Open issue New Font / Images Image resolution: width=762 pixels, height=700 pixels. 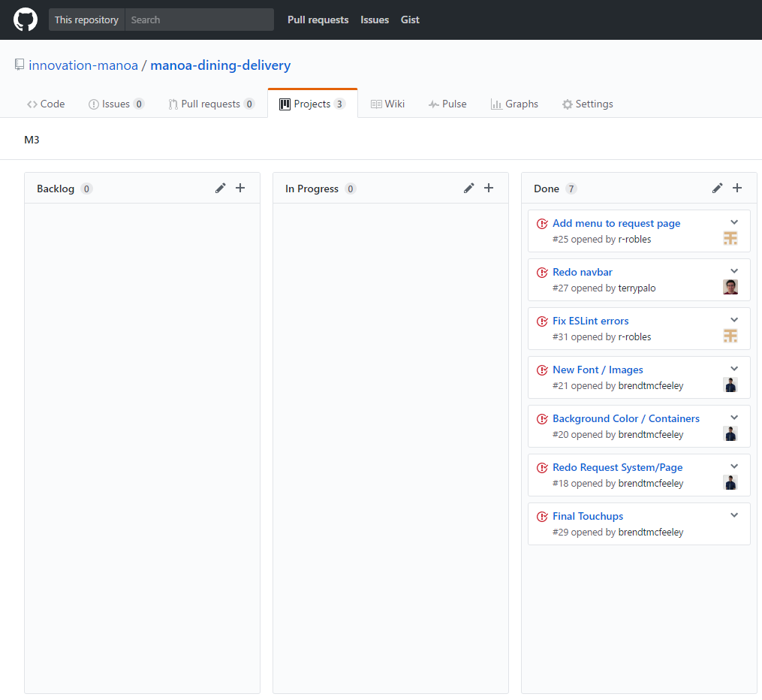598,370
